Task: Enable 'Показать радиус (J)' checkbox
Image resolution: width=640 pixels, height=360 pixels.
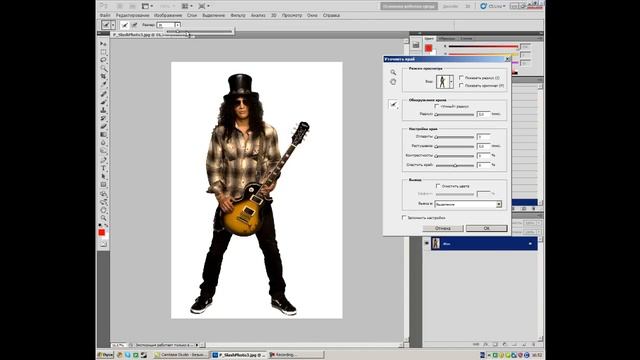Action: tap(461, 78)
